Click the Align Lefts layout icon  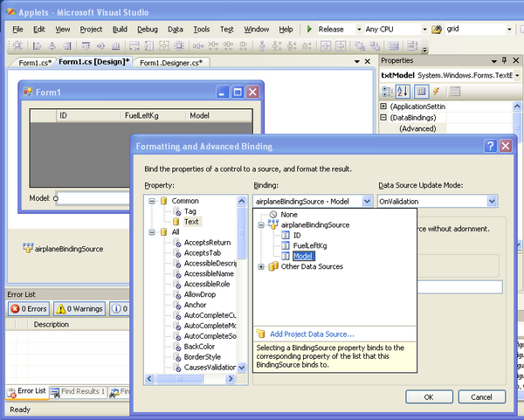click(x=37, y=45)
